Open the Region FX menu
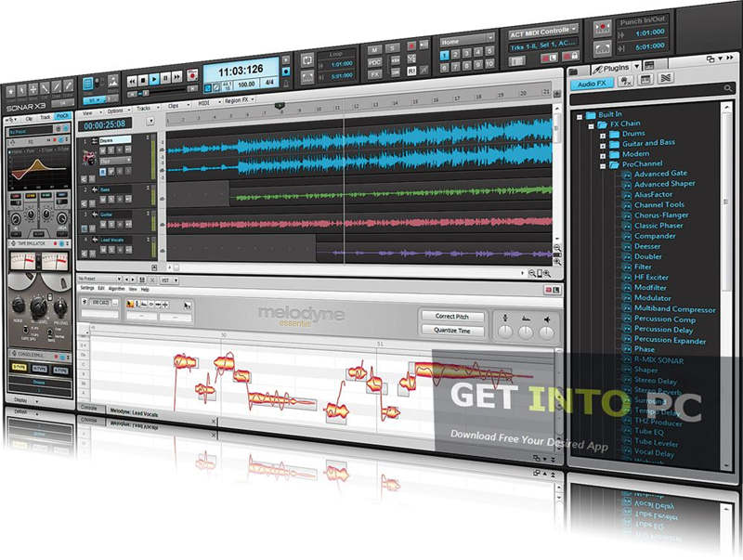 coord(240,100)
